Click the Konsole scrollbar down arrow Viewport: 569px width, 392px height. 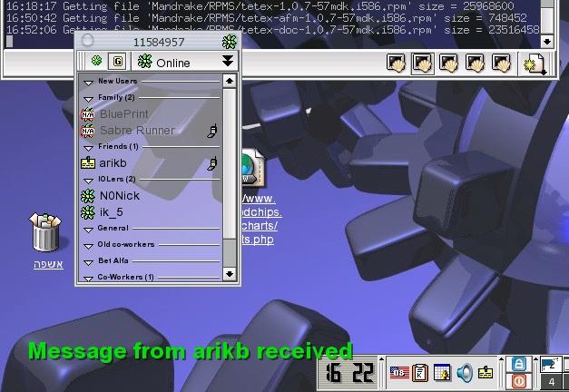point(547,42)
